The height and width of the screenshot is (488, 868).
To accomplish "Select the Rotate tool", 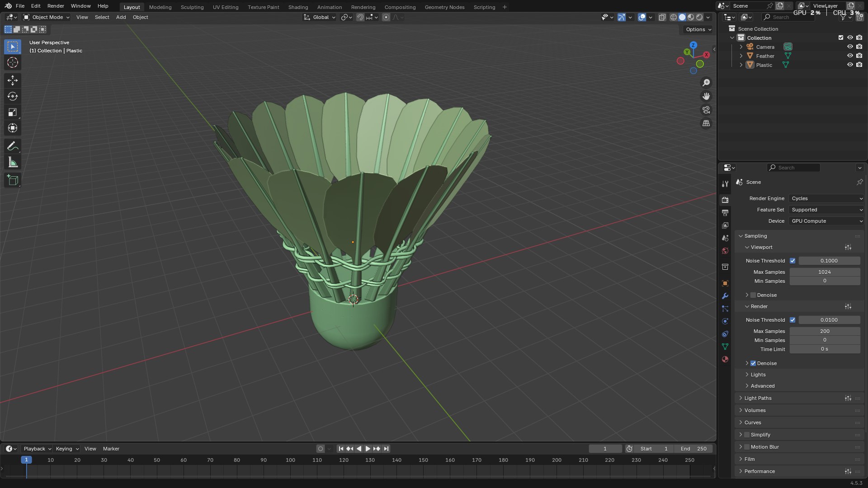I will click(13, 96).
